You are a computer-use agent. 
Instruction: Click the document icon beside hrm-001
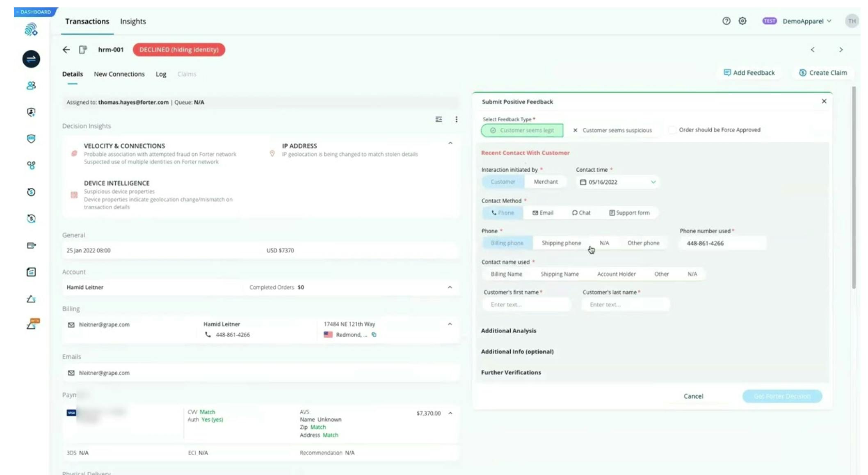pyautogui.click(x=83, y=50)
